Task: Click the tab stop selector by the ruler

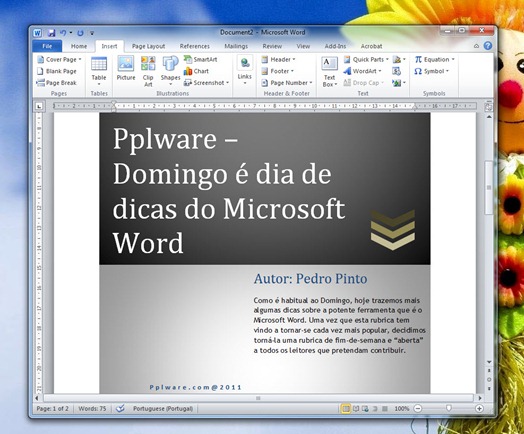Action: (39, 107)
